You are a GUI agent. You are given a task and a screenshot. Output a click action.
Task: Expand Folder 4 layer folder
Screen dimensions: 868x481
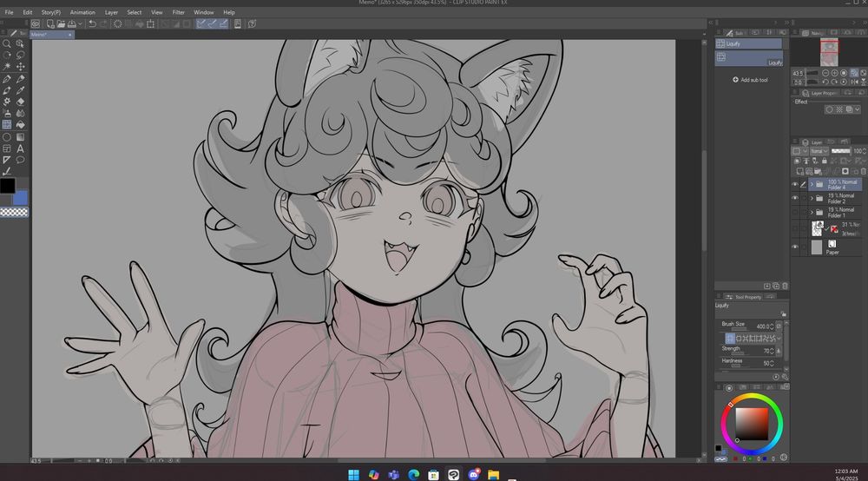[812, 184]
